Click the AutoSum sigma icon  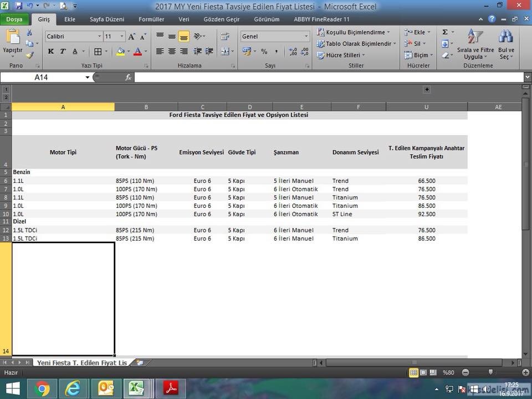[x=445, y=32]
